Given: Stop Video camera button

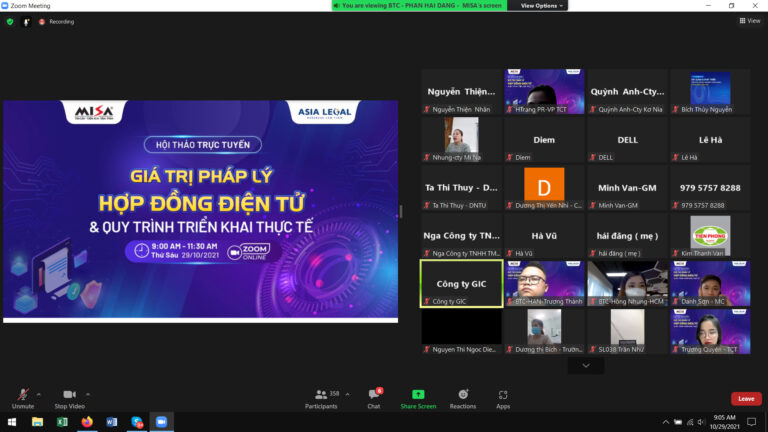Looking at the screenshot, I should tap(69, 397).
